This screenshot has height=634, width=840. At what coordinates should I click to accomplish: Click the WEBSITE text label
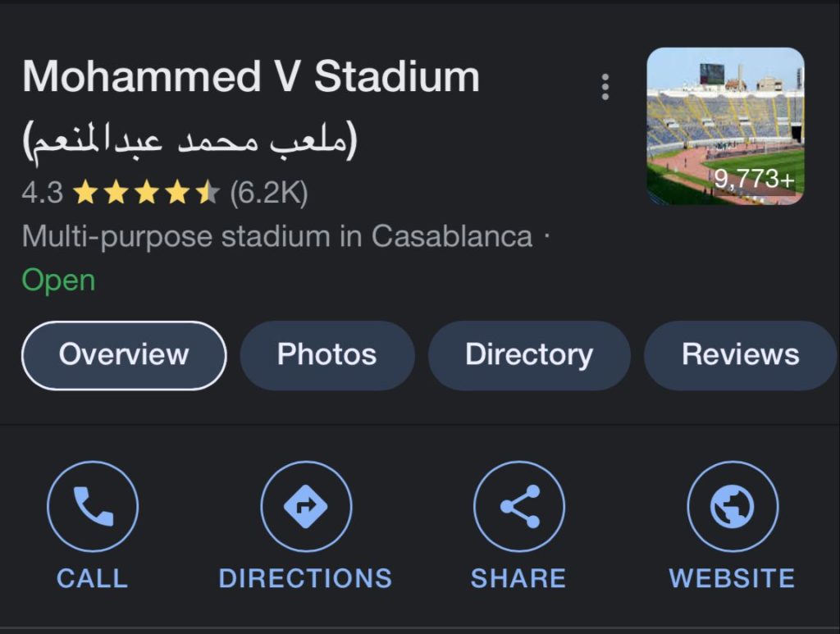click(x=732, y=578)
